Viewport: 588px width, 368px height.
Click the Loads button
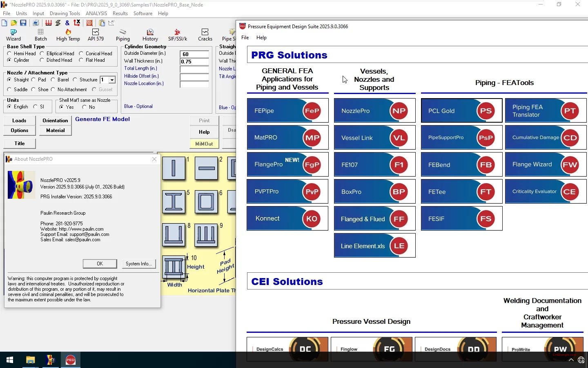tap(19, 121)
